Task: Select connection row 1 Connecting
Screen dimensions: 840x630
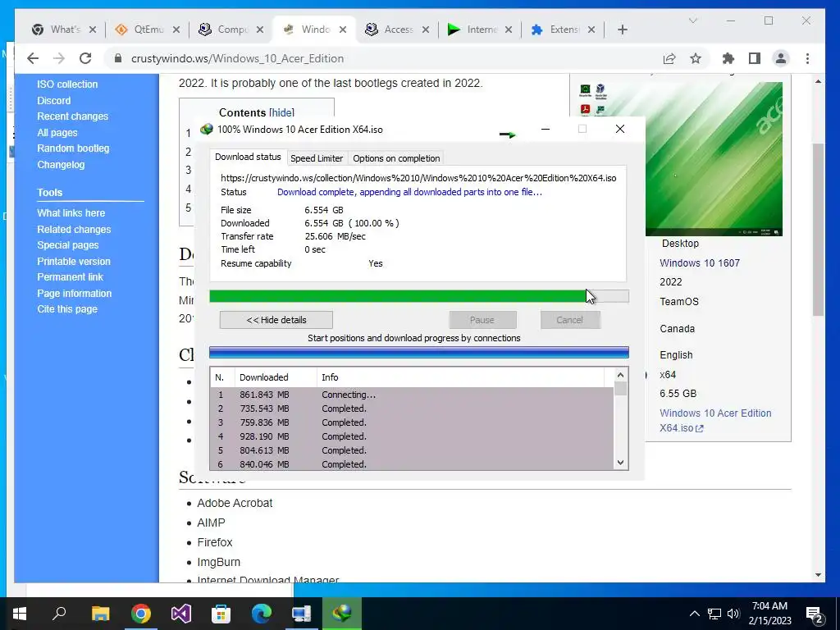Action: pos(412,395)
